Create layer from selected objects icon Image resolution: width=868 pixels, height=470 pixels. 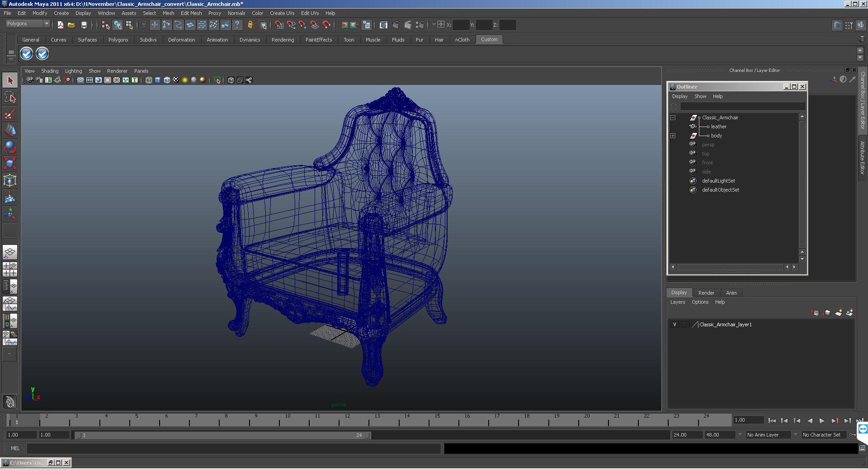coord(849,313)
